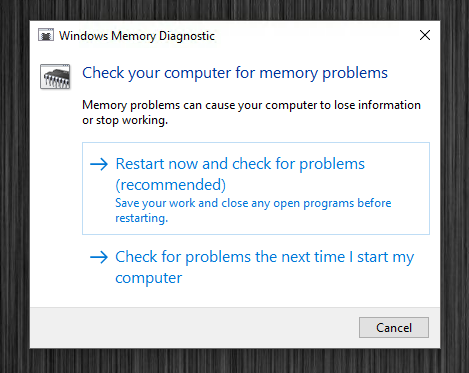Choose Restart now and check for problems
The height and width of the screenshot is (373, 469).
(256, 188)
